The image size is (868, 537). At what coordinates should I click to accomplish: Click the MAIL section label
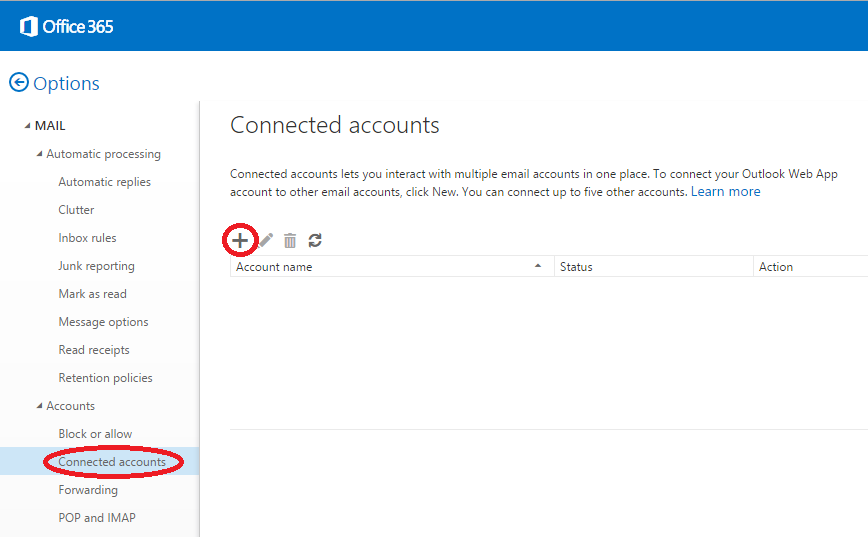pyautogui.click(x=50, y=126)
